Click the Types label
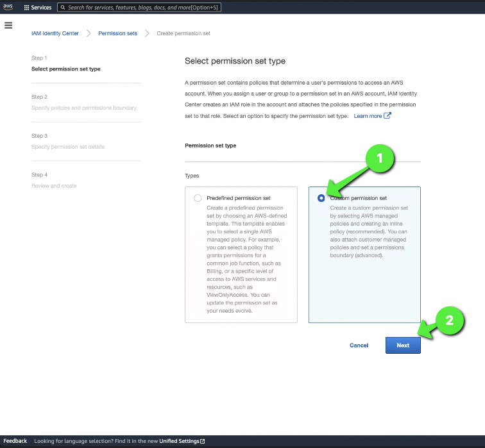This screenshot has width=485, height=448. (192, 176)
